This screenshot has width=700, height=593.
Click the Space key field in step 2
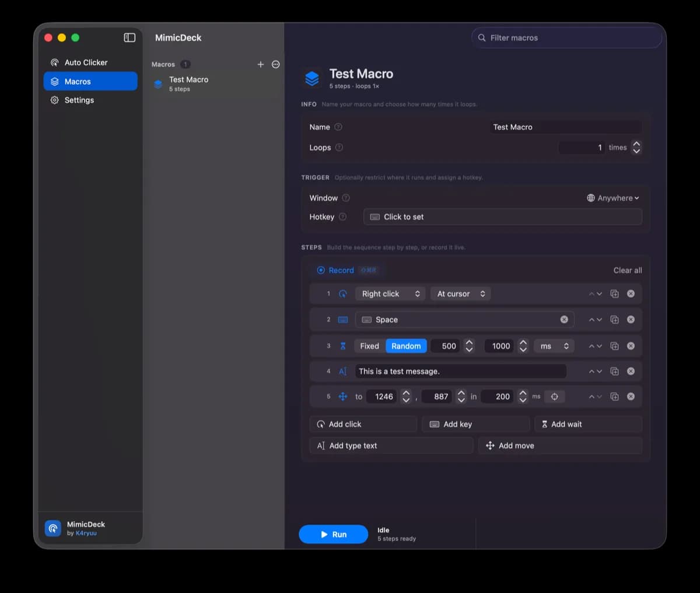coord(464,319)
